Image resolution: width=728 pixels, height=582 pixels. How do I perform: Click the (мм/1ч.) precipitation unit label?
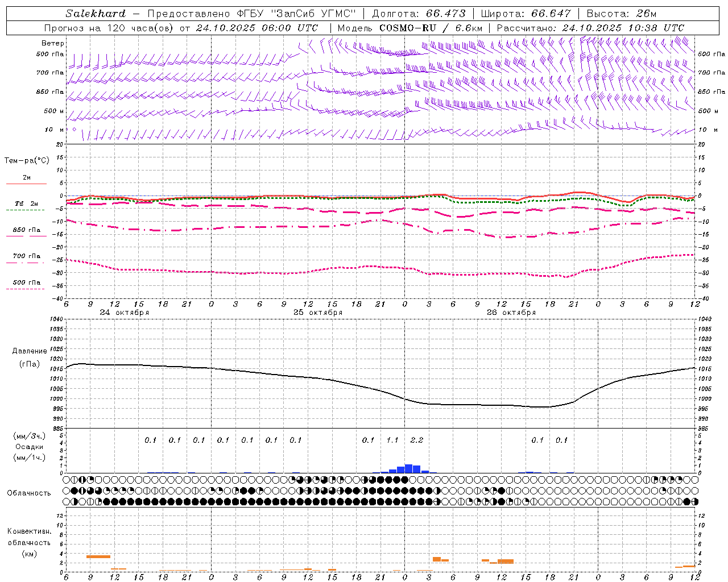pos(30,458)
